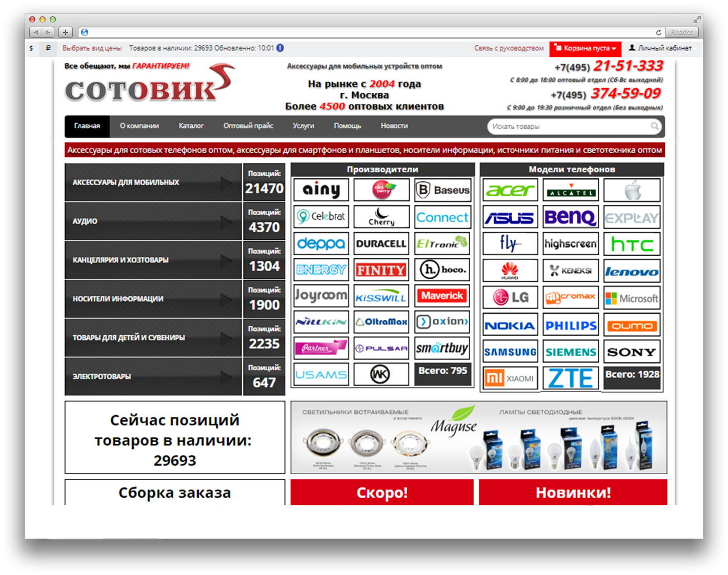
Task: Click the Выбрать вид цены link
Action: click(92, 48)
